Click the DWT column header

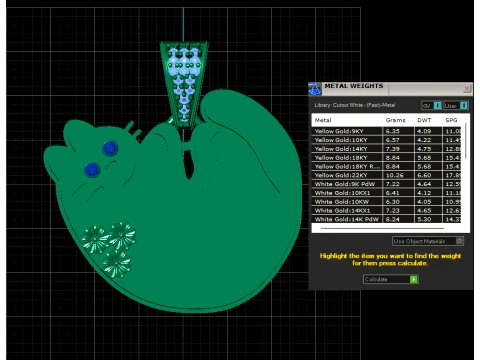tap(424, 120)
